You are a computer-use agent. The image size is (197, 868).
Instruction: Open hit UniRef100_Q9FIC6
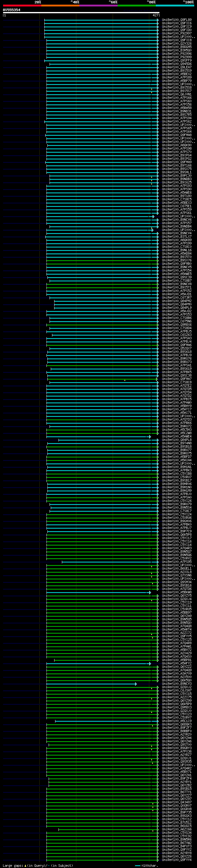176,23
